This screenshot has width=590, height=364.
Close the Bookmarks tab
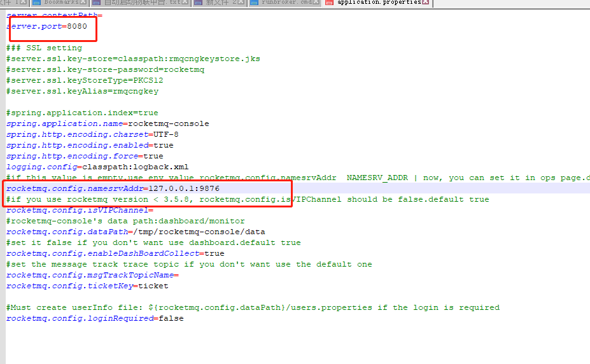click(83, 3)
